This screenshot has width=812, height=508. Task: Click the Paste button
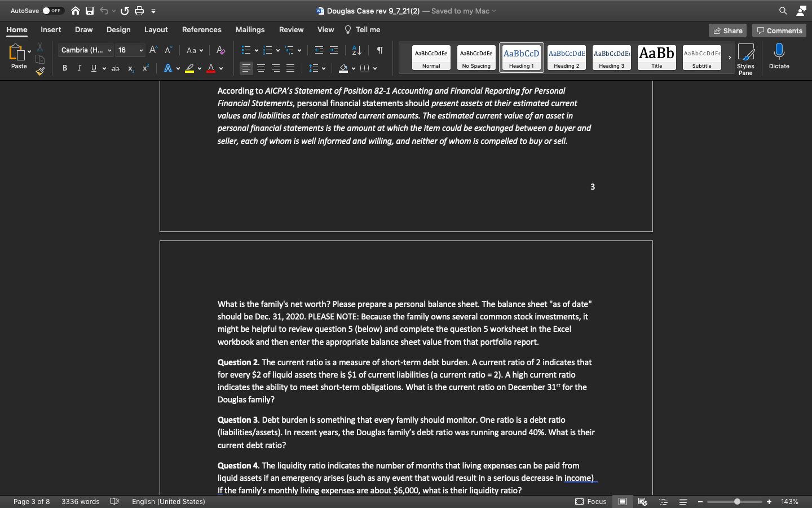pyautogui.click(x=19, y=56)
